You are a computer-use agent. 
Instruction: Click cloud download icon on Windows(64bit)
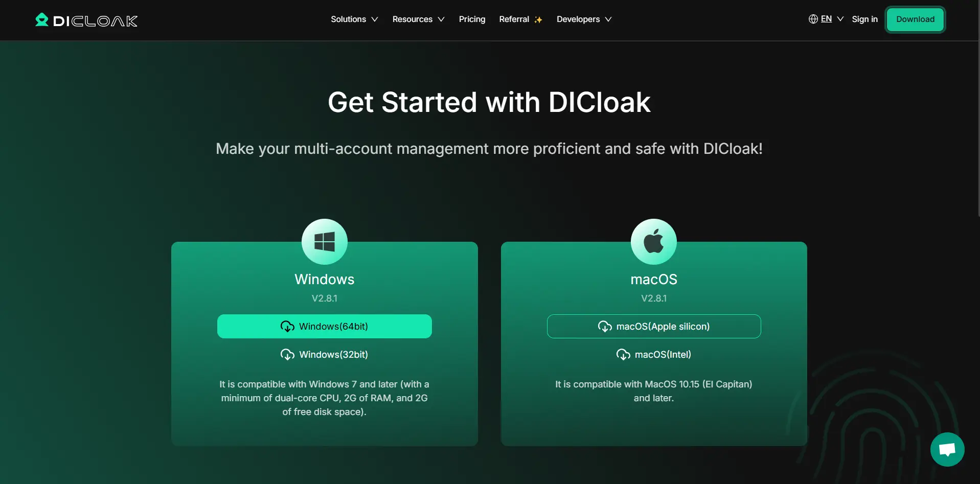click(287, 326)
